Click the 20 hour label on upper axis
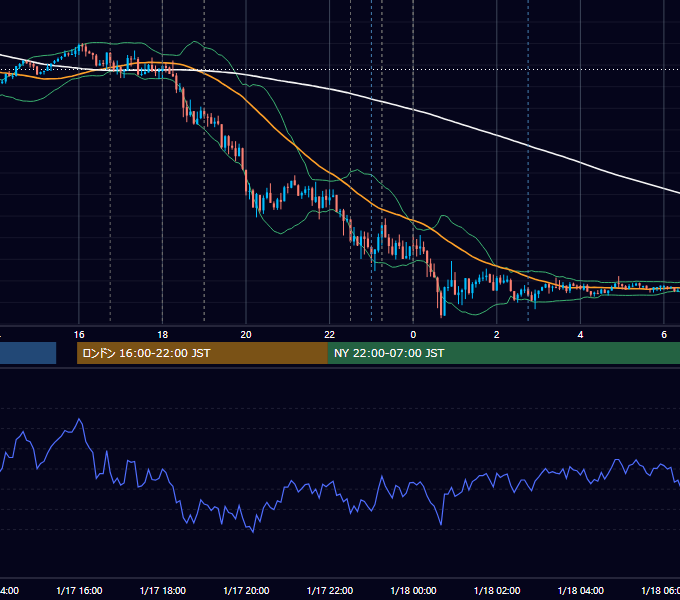The width and height of the screenshot is (680, 600). (246, 335)
